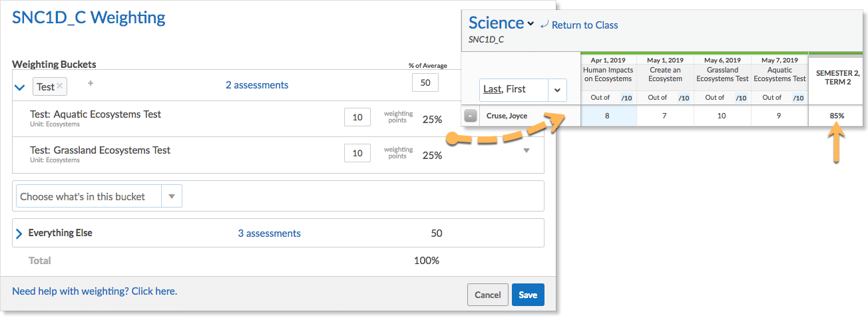Edit the Test bucket percent of average field
The width and height of the screenshot is (868, 318).
pyautogui.click(x=425, y=84)
